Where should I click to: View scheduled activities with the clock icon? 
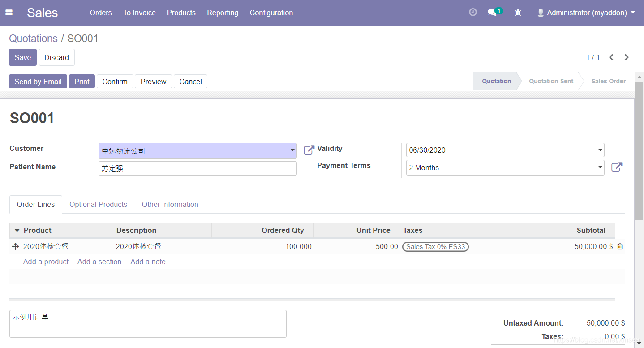pos(472,12)
